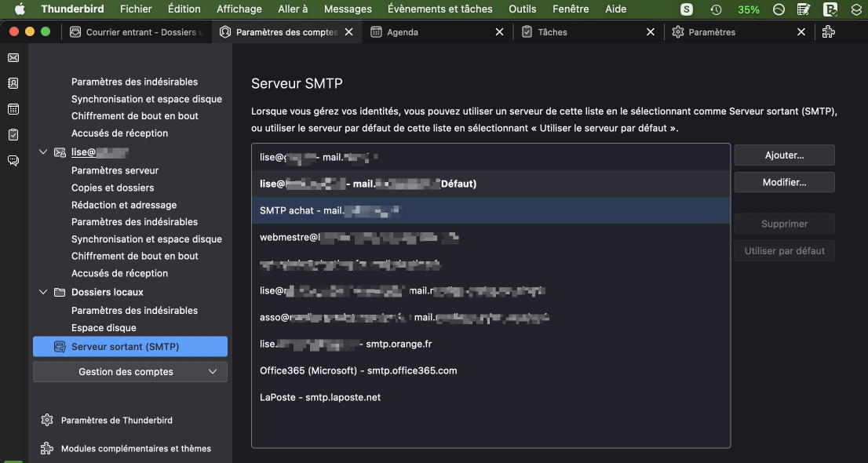Click the Ajouter… button
This screenshot has height=463, width=868.
point(784,155)
